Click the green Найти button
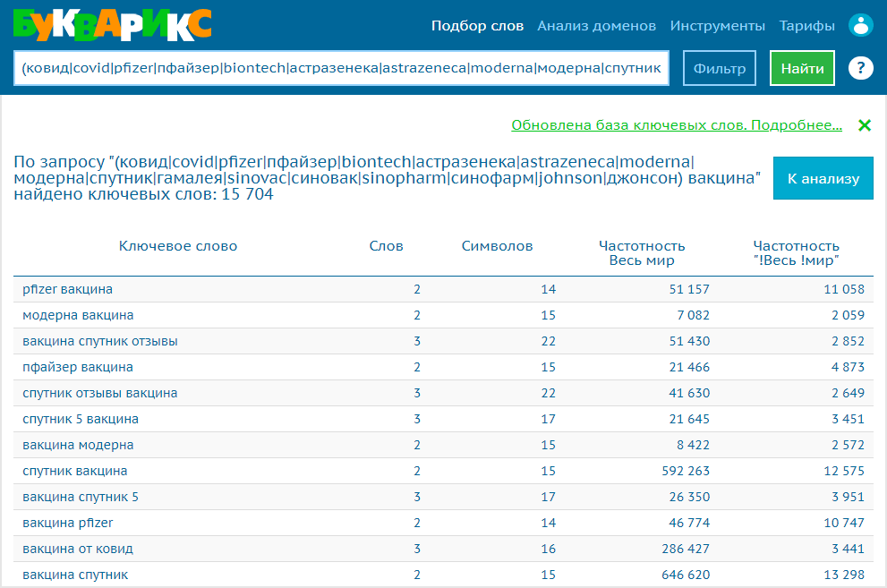Image resolution: width=887 pixels, height=588 pixels. coord(802,68)
